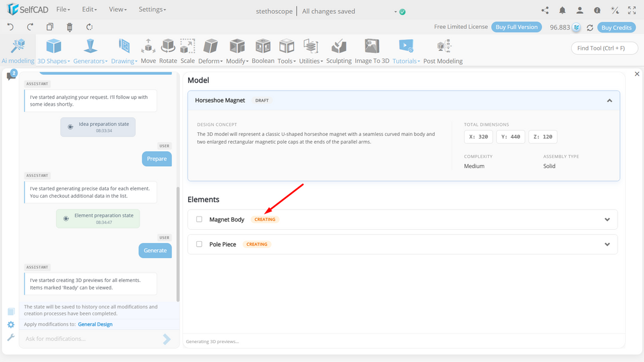The width and height of the screenshot is (644, 362).
Task: Open the Deform tool menu
Action: pyautogui.click(x=210, y=51)
